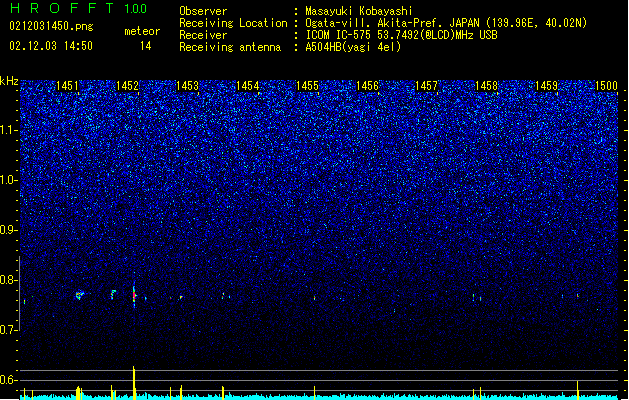Click the 1454 time marker

click(248, 86)
